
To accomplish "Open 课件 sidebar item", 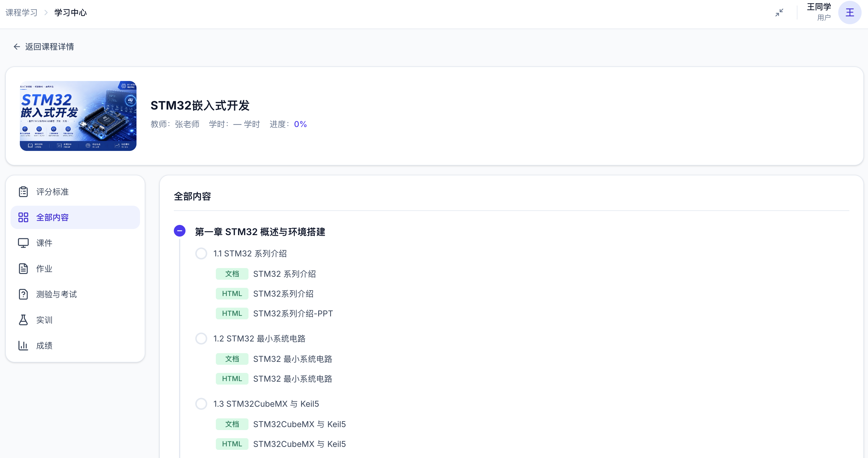I will point(75,243).
